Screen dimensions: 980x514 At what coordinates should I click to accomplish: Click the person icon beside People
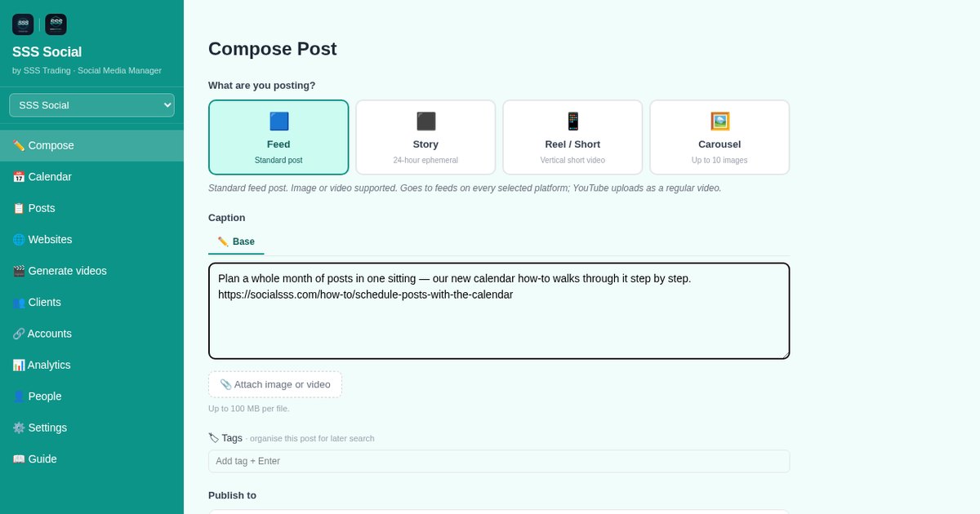19,397
